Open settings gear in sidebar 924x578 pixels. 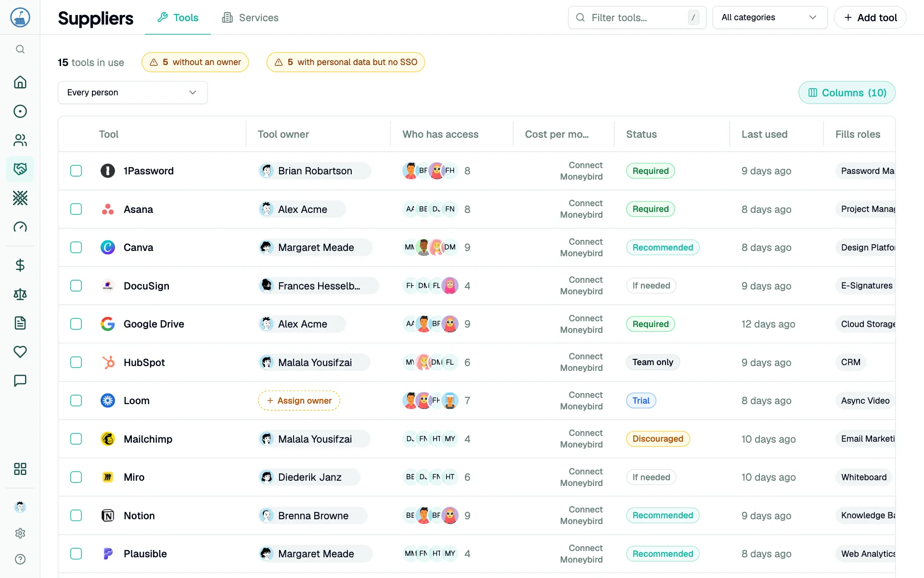pyautogui.click(x=20, y=533)
